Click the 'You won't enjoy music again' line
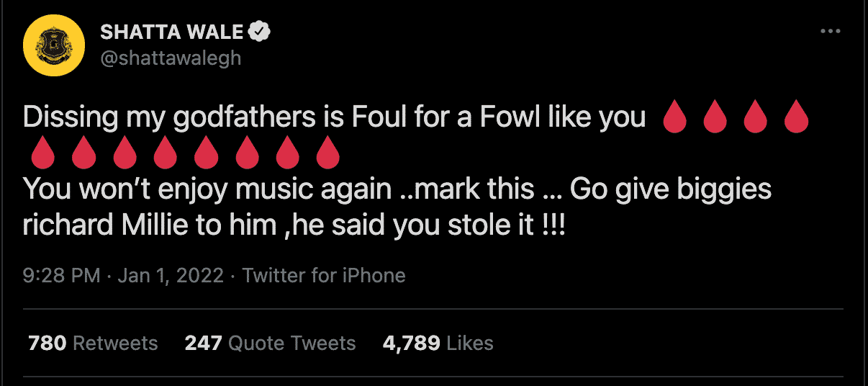 (204, 190)
